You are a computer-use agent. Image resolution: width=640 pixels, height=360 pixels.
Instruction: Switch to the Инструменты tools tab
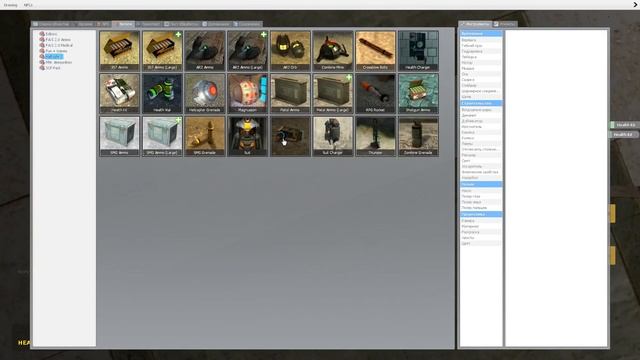coord(475,24)
